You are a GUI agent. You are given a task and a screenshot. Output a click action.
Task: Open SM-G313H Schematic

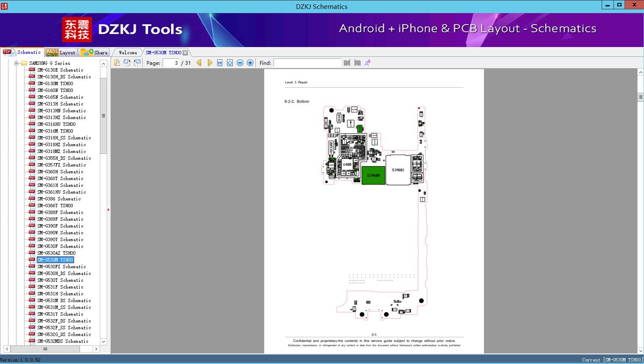[60, 104]
